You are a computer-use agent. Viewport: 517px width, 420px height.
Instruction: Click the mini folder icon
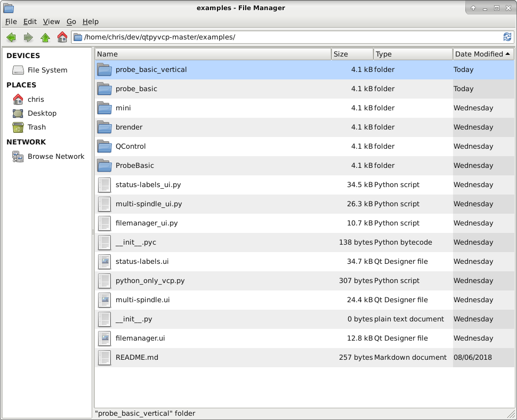tap(104, 108)
